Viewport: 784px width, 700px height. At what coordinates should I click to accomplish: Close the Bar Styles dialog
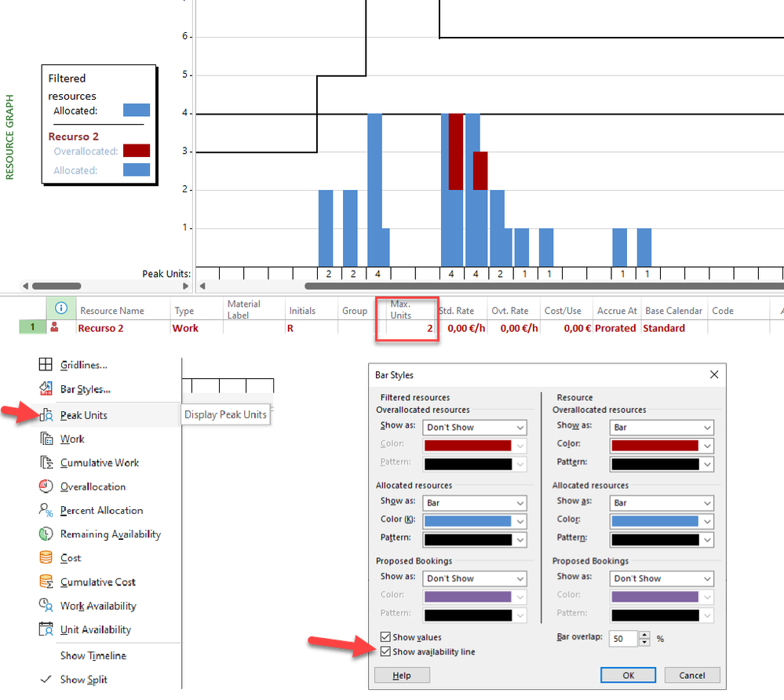714,374
